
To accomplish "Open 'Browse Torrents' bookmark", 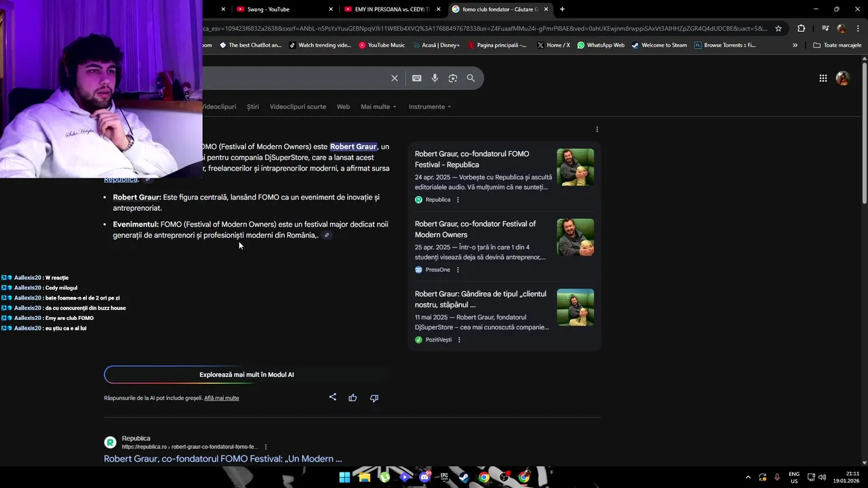I will tap(725, 45).
